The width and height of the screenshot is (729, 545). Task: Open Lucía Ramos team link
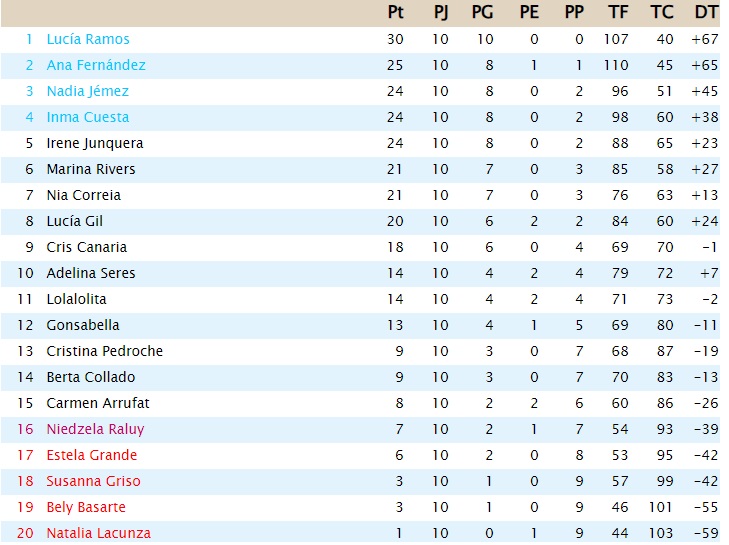(x=88, y=39)
